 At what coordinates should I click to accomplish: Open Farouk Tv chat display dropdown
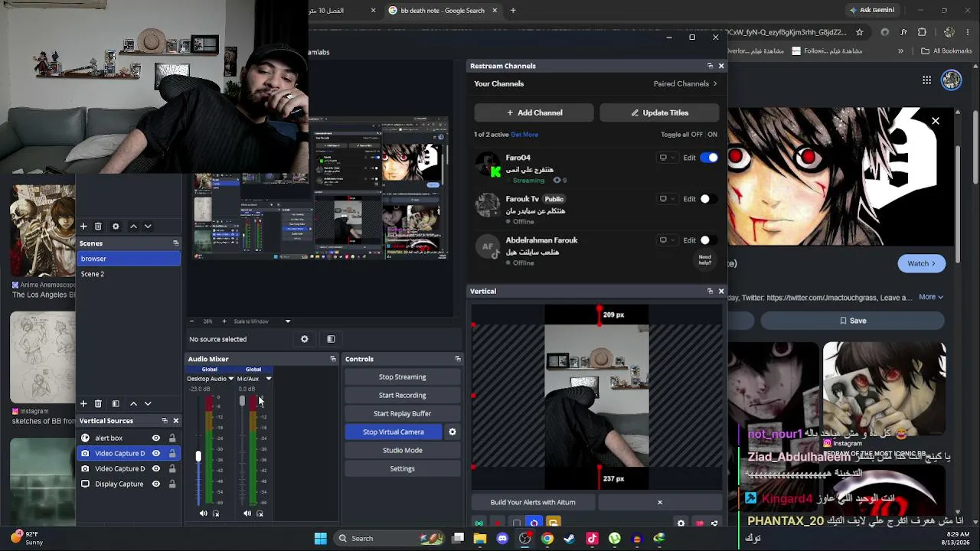667,199
